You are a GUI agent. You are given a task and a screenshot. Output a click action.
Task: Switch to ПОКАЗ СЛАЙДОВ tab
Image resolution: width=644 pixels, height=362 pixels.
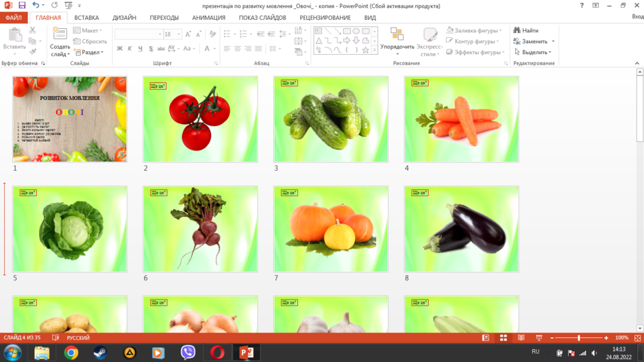tap(262, 18)
